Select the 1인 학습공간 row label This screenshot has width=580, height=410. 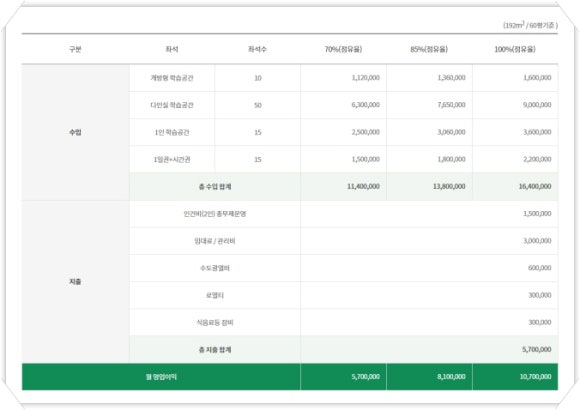point(172,132)
